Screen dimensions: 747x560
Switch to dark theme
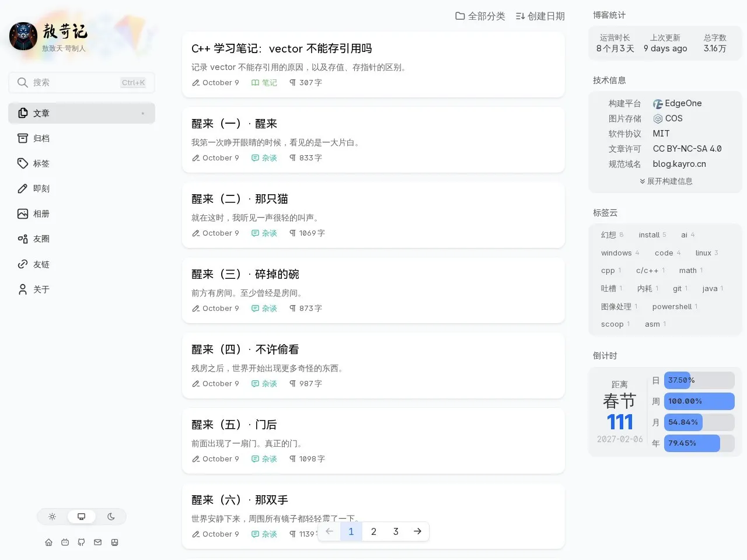[111, 517]
